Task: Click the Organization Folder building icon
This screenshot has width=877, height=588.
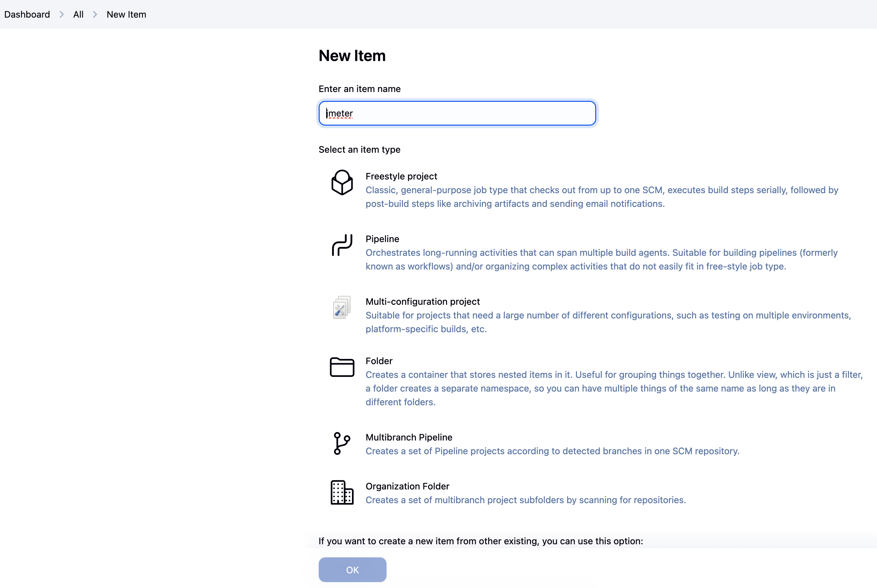Action: tap(342, 492)
